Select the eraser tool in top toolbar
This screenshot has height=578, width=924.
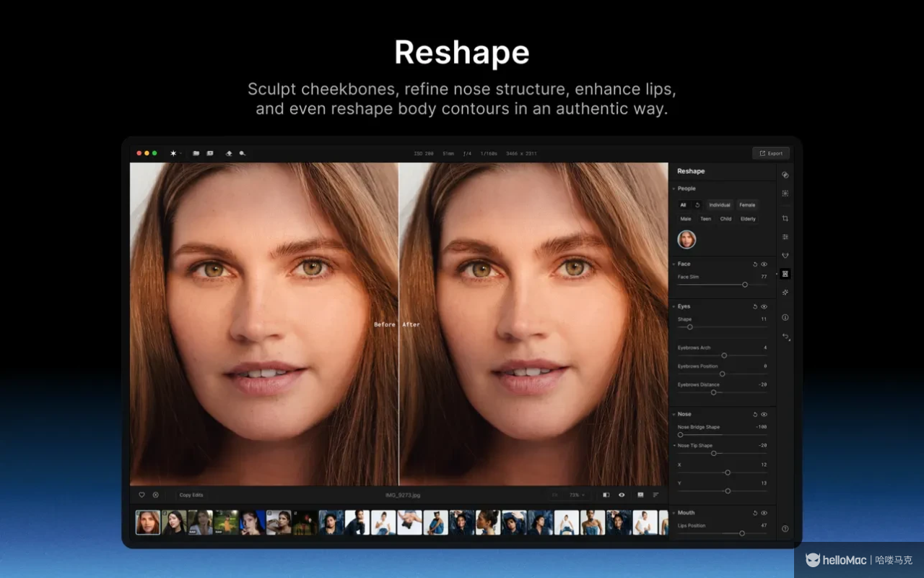coord(229,153)
